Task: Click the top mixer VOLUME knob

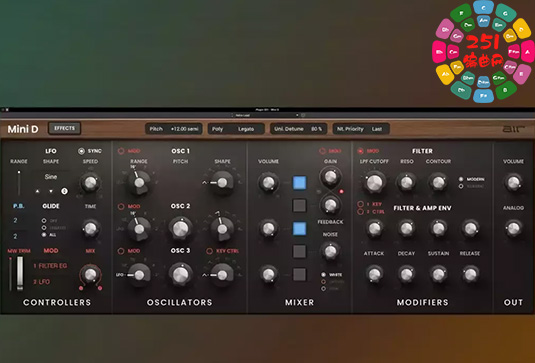Action: click(269, 183)
